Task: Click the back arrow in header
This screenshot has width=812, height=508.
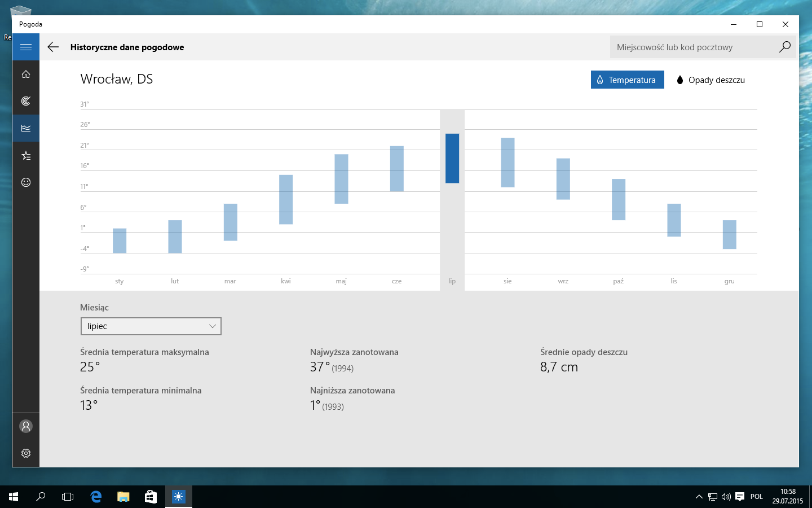Action: [x=53, y=47]
